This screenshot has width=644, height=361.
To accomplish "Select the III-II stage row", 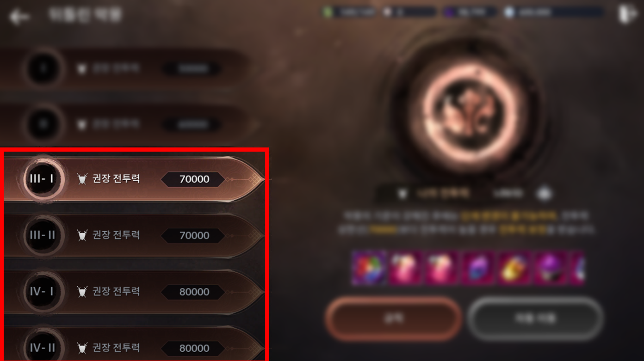I will click(134, 235).
